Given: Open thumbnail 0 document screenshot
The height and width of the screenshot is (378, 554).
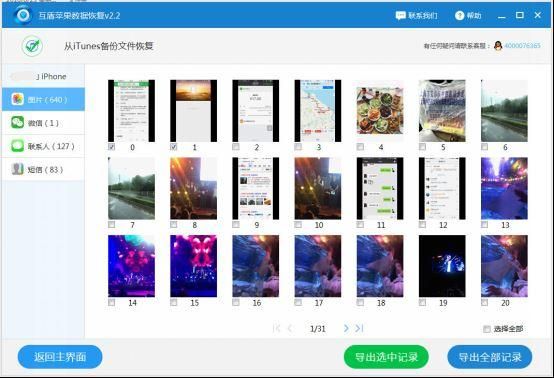Looking at the screenshot, I should (131, 111).
